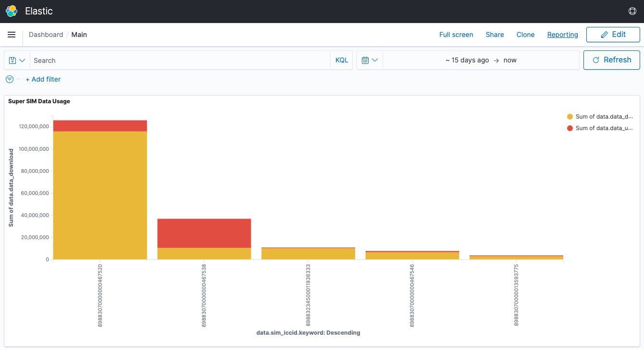Image resolution: width=644 pixels, height=352 pixels.
Task: Click + Add filter
Action: click(43, 79)
